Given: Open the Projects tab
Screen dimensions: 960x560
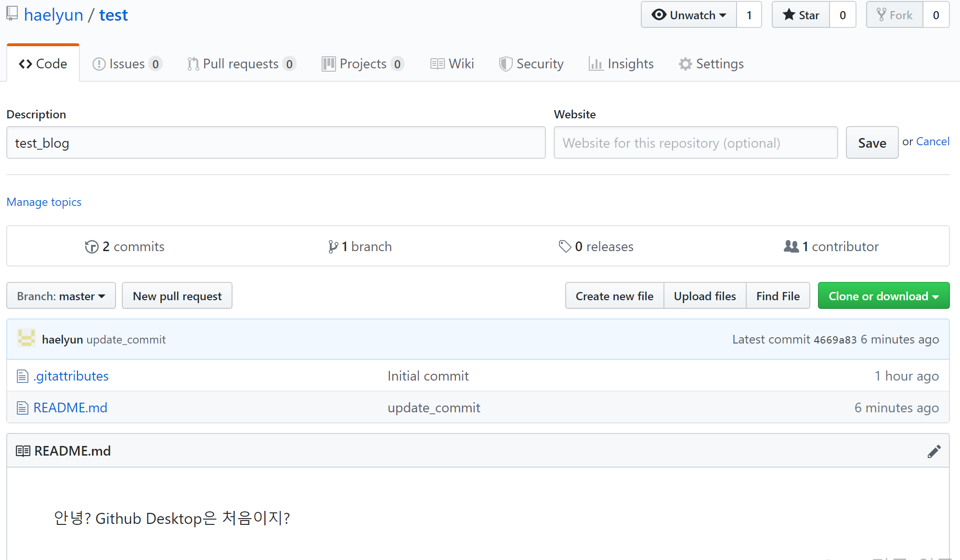Looking at the screenshot, I should click(363, 64).
